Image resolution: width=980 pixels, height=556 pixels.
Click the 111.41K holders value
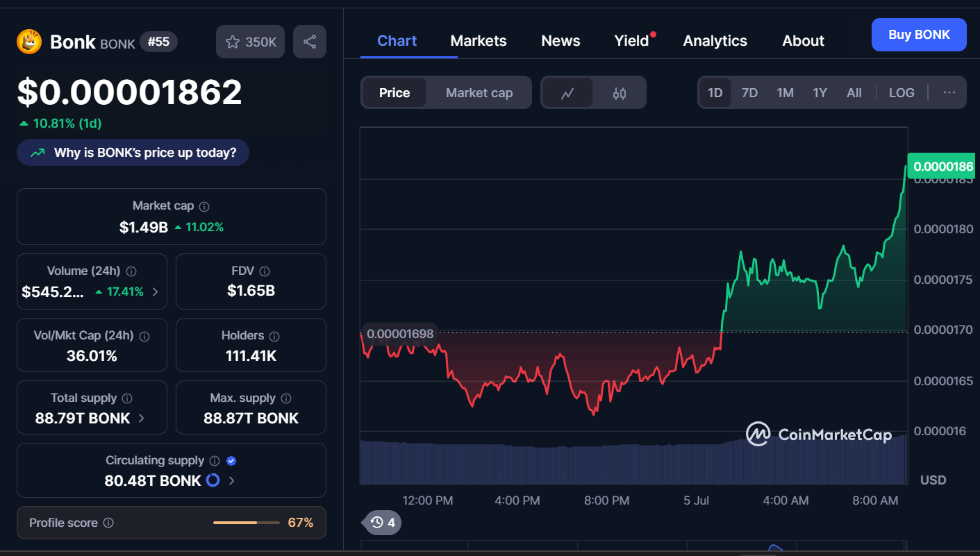tap(251, 356)
